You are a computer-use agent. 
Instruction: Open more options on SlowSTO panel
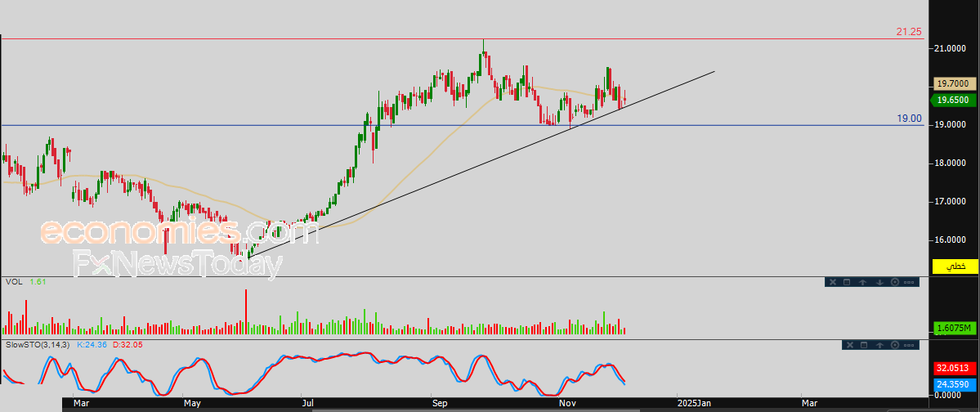(910, 345)
